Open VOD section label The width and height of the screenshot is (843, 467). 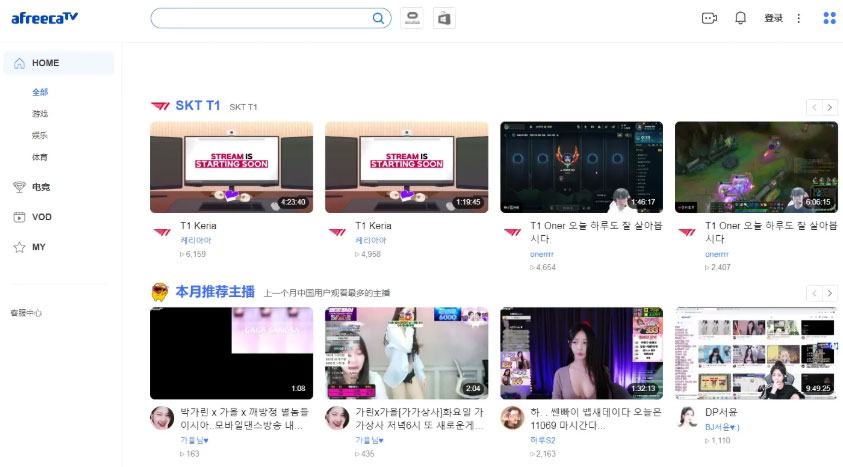[42, 217]
